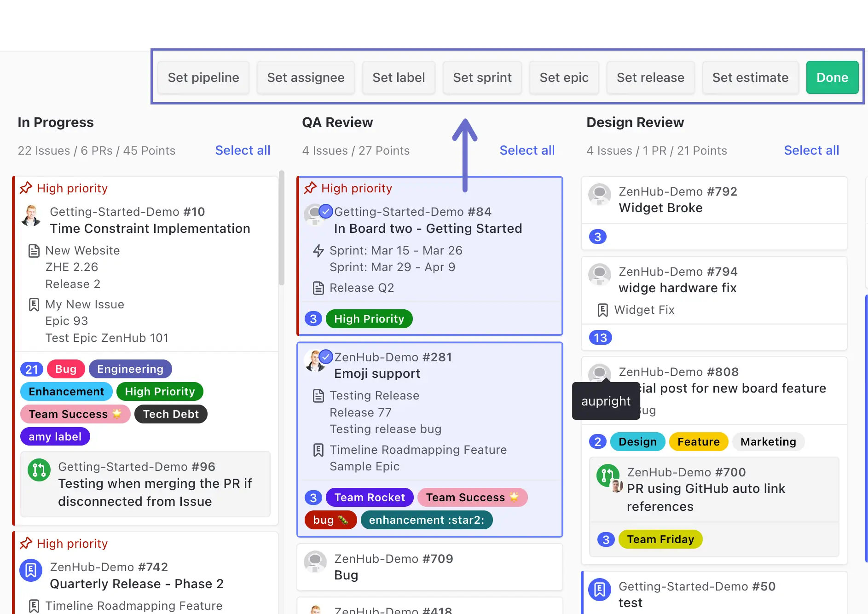
Task: Click the pin icon on issue #742 card
Action: [26, 543]
